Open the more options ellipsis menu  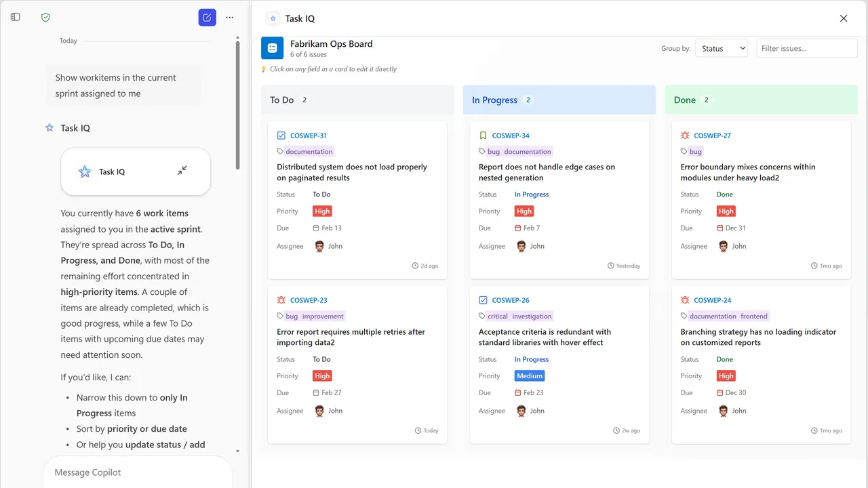coord(230,17)
